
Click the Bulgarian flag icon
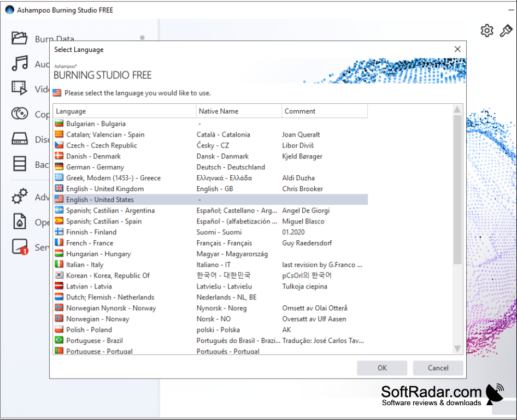tap(59, 123)
